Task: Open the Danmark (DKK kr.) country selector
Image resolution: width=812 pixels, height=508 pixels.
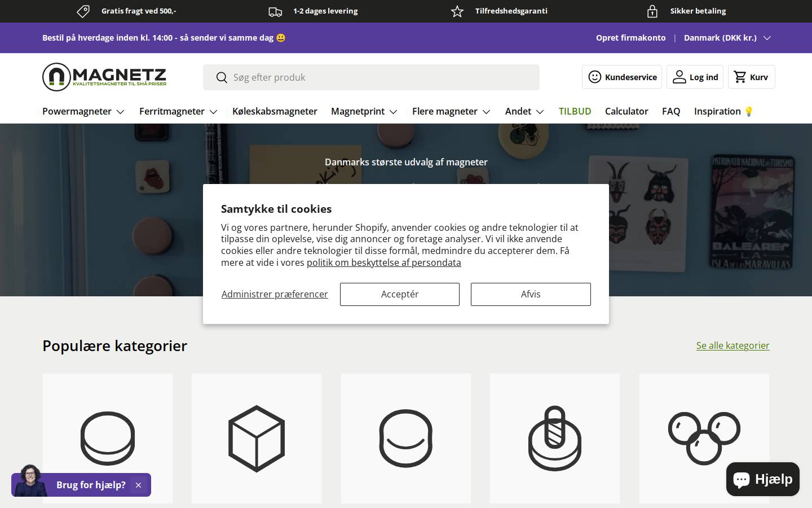Action: click(727, 38)
